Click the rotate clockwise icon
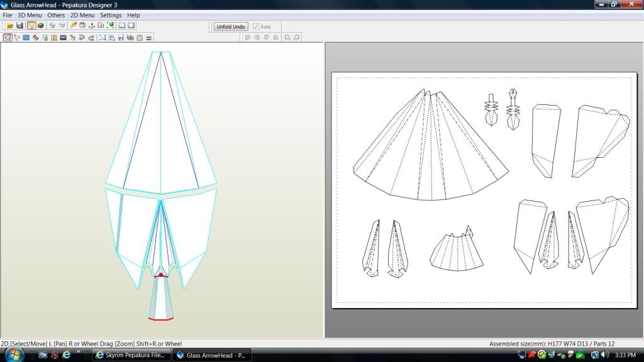 pos(297,37)
